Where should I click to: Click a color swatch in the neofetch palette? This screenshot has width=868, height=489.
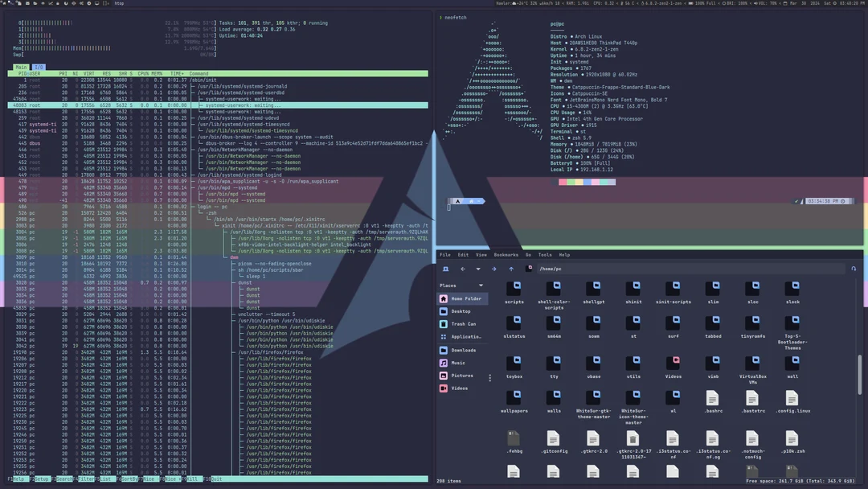pyautogui.click(x=563, y=182)
